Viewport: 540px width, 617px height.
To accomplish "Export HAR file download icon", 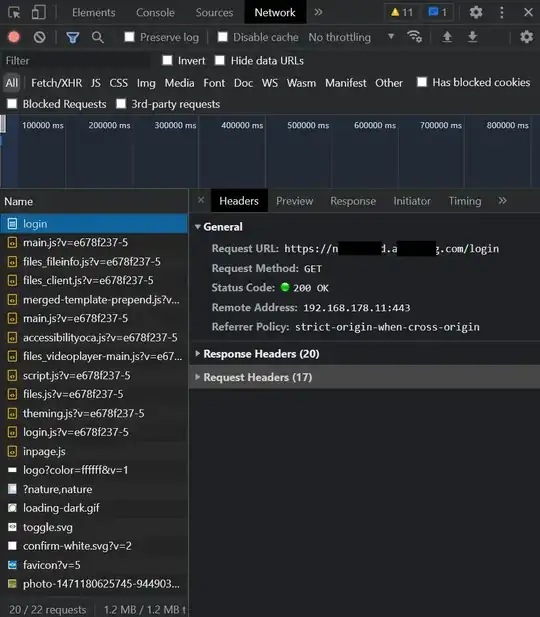I will (x=472, y=37).
